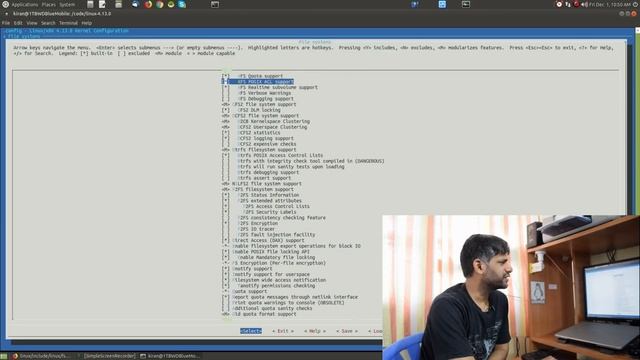Launch the file manager icon in top panel
This screenshot has height=360, width=640.
coord(90,4)
